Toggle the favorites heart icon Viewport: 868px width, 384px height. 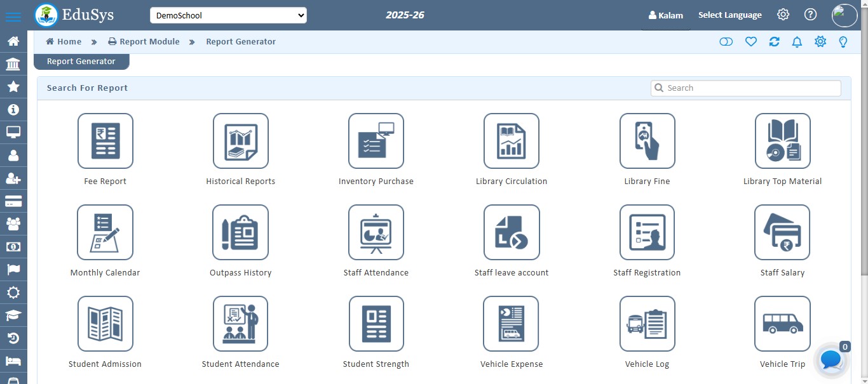point(751,41)
